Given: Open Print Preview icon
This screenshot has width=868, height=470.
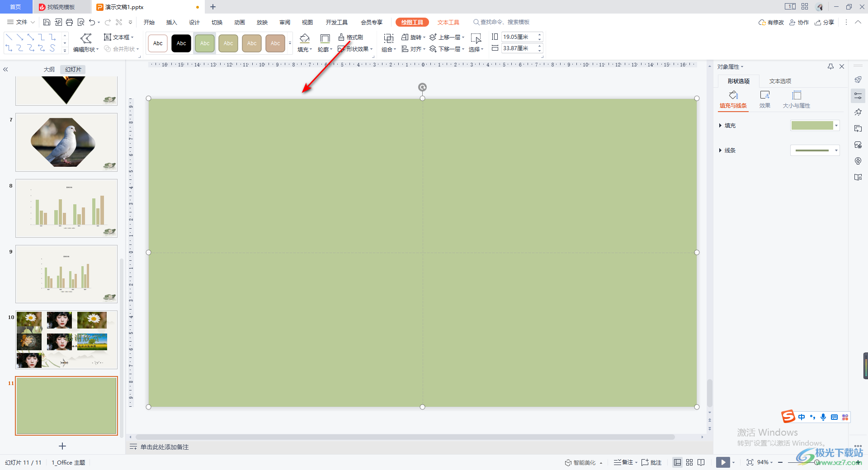Looking at the screenshot, I should click(81, 22).
